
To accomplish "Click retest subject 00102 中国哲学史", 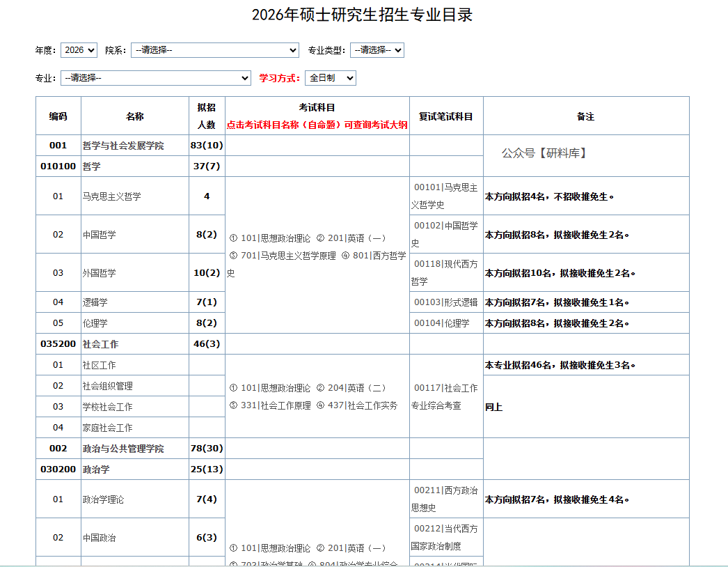I will [x=445, y=234].
